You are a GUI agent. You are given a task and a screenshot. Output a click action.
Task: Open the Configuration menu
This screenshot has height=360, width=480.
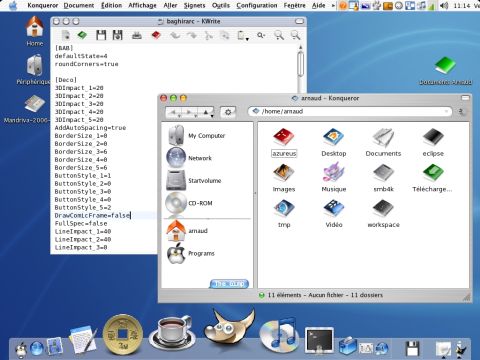coord(257,5)
